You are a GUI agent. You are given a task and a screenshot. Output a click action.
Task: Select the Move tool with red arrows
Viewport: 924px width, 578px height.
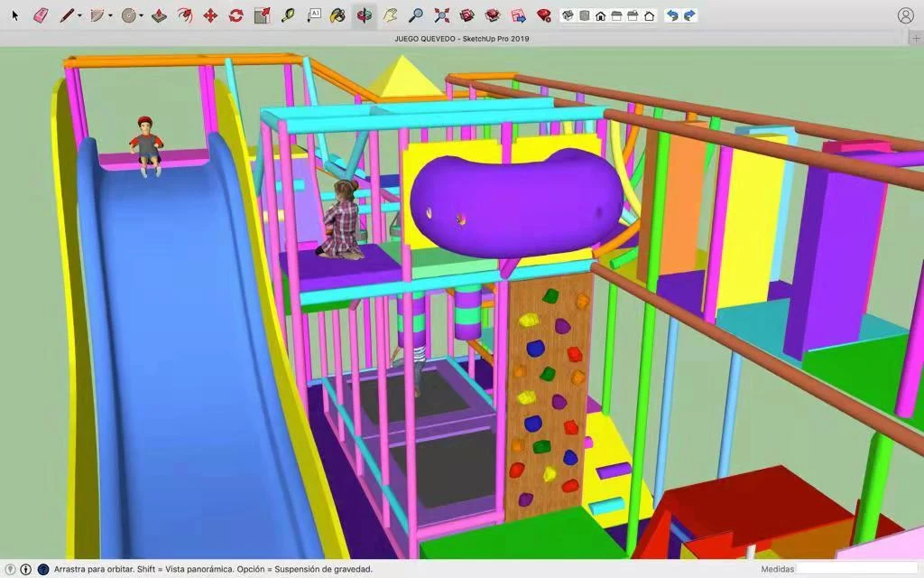coord(210,15)
